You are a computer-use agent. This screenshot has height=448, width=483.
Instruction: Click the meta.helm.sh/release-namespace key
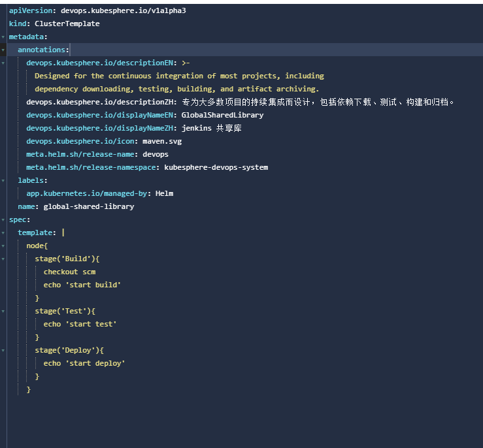92,167
